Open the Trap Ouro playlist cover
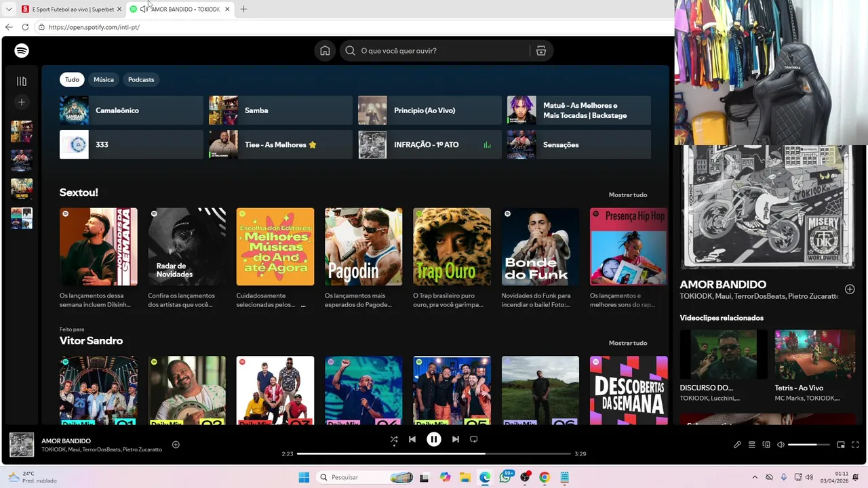 452,247
